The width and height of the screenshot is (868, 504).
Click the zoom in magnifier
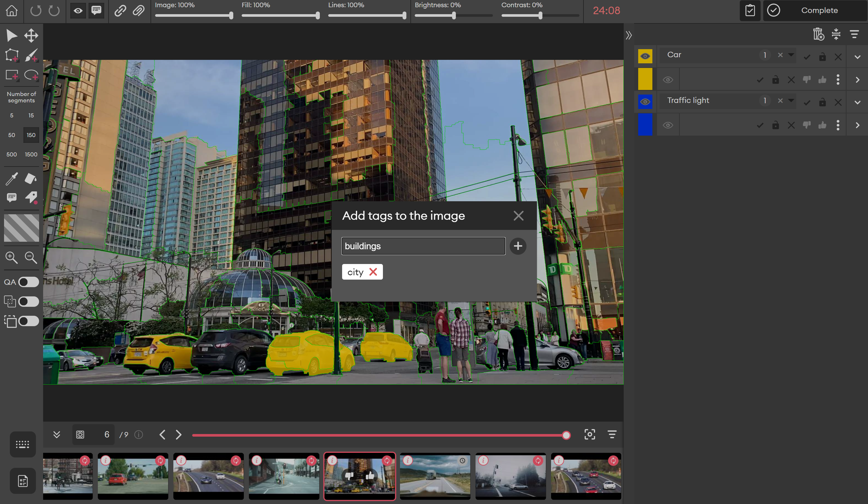12,257
